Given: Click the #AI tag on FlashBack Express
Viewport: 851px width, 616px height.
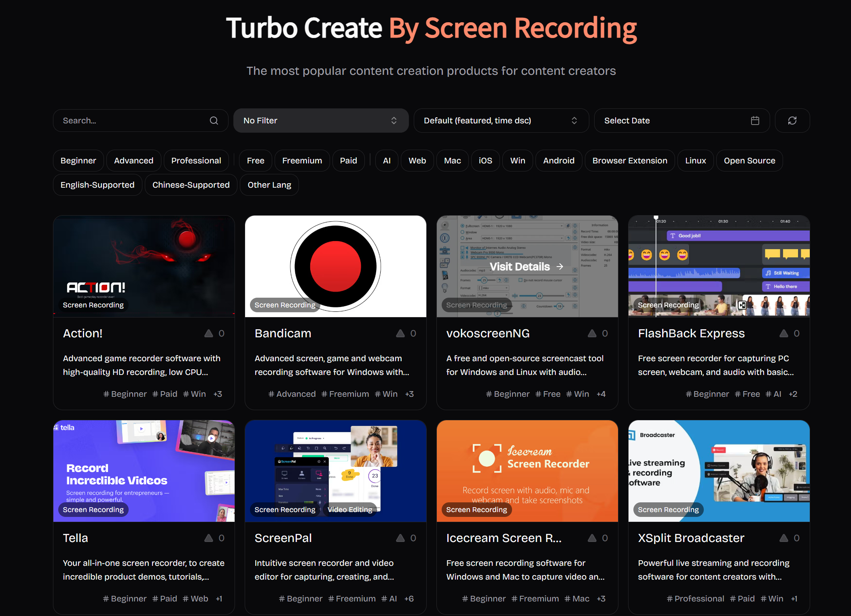Looking at the screenshot, I should 773,394.
